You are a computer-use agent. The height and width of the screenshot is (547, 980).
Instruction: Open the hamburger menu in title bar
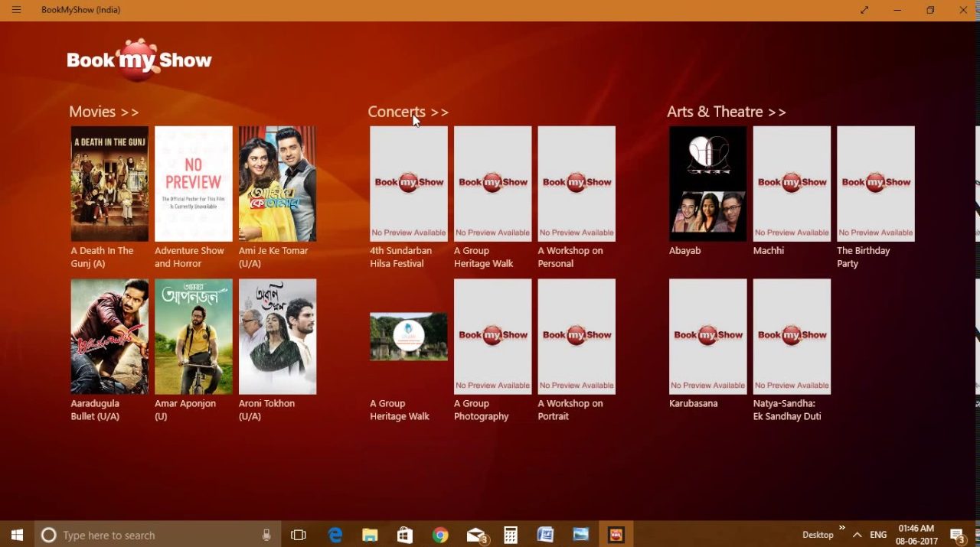click(16, 10)
